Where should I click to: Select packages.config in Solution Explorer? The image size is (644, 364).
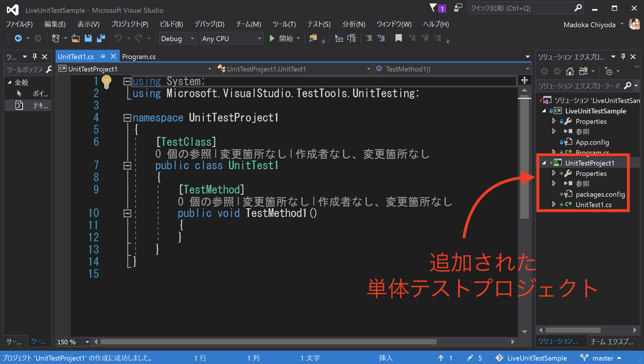(600, 194)
